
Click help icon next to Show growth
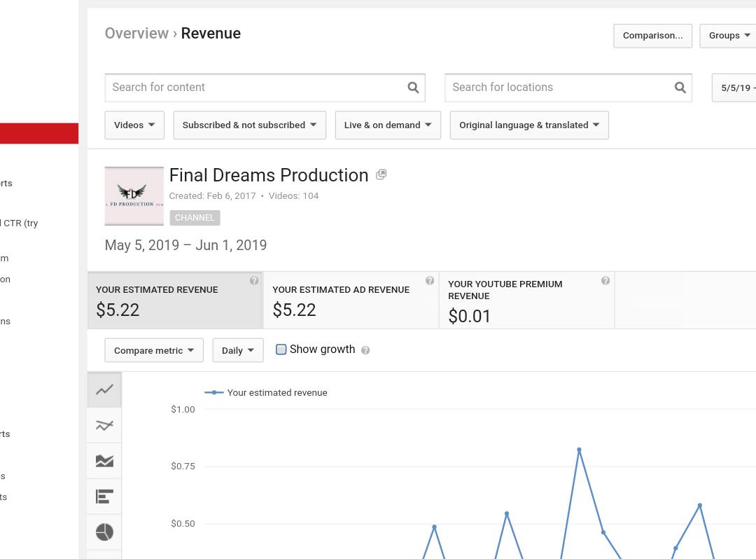(x=365, y=350)
